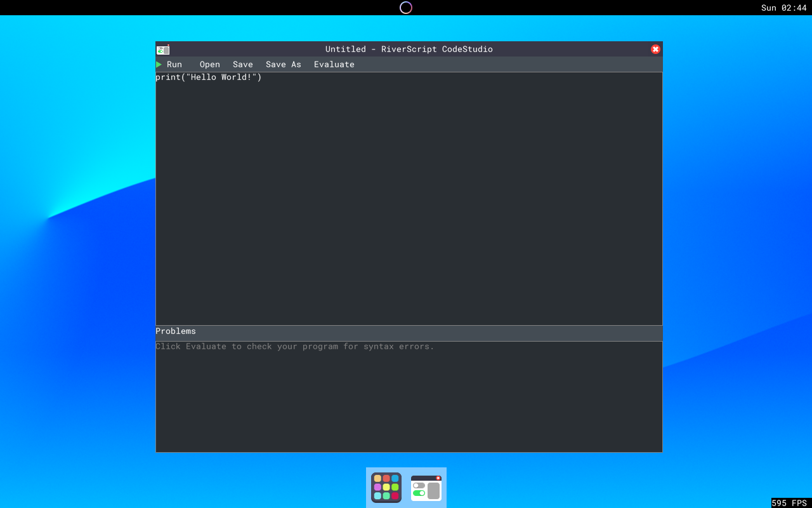Open the settings toggles app in the dock
812x508 pixels.
pyautogui.click(x=426, y=488)
